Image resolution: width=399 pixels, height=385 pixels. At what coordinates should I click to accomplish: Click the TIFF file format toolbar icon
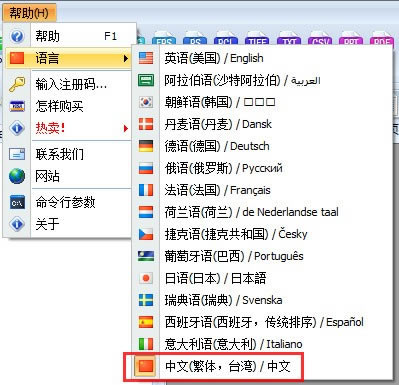(257, 39)
